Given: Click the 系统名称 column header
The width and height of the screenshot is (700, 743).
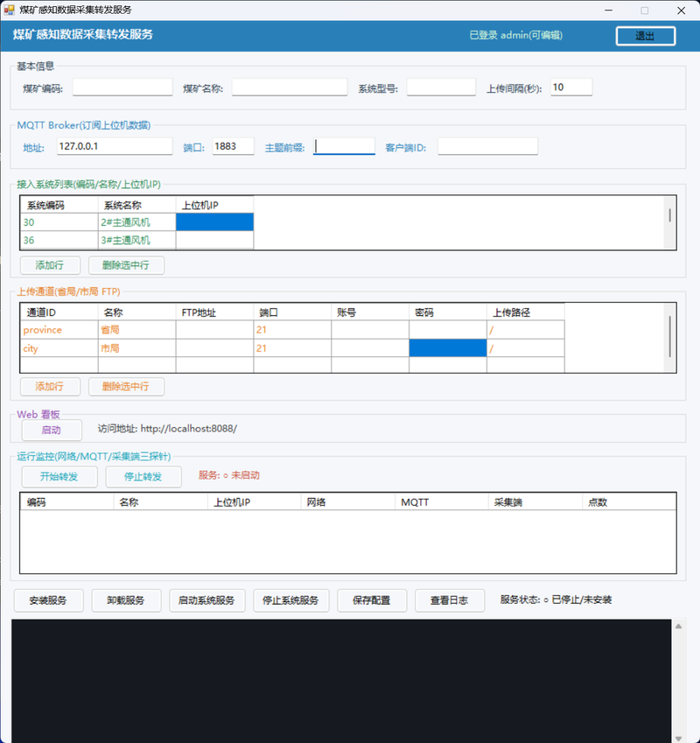Looking at the screenshot, I should [x=136, y=205].
